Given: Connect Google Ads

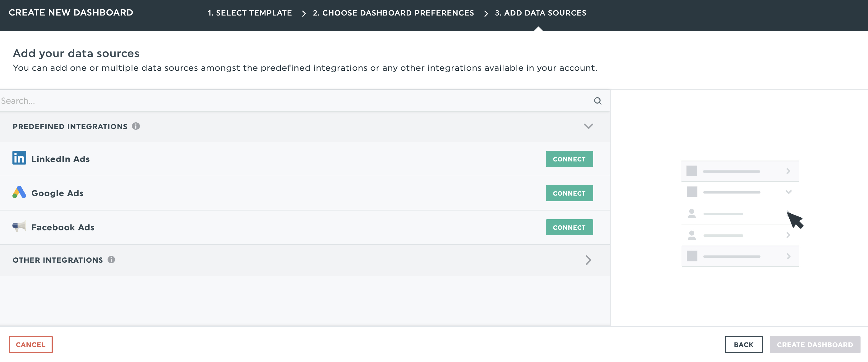Looking at the screenshot, I should 569,193.
